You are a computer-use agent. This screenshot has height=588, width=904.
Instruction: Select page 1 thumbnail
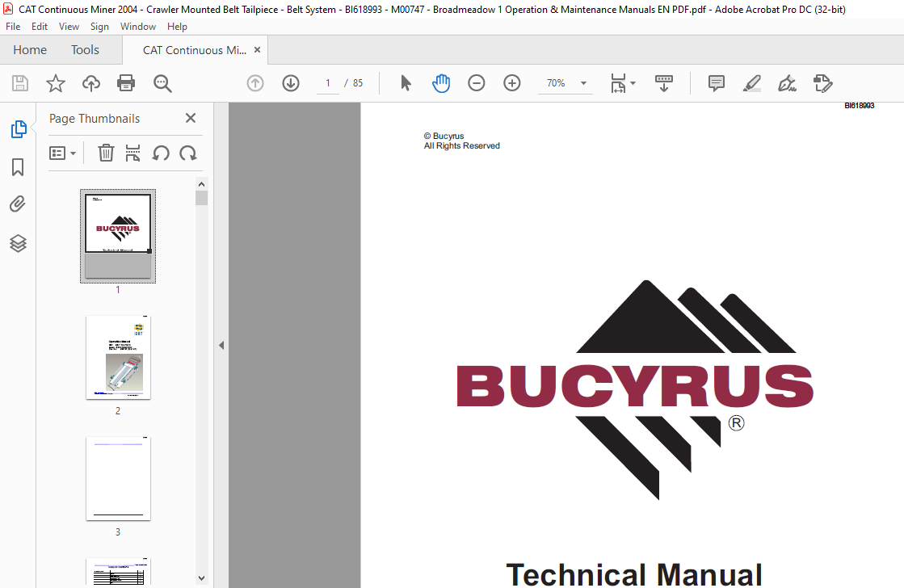[118, 237]
